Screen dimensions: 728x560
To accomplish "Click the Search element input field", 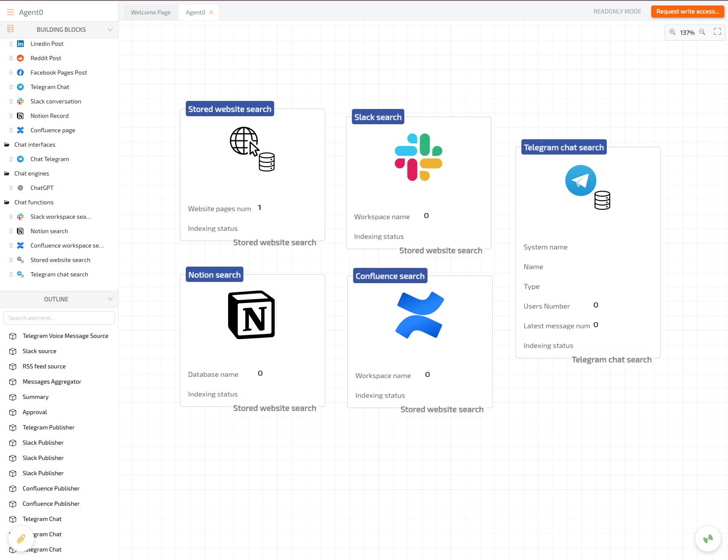I will tap(59, 318).
